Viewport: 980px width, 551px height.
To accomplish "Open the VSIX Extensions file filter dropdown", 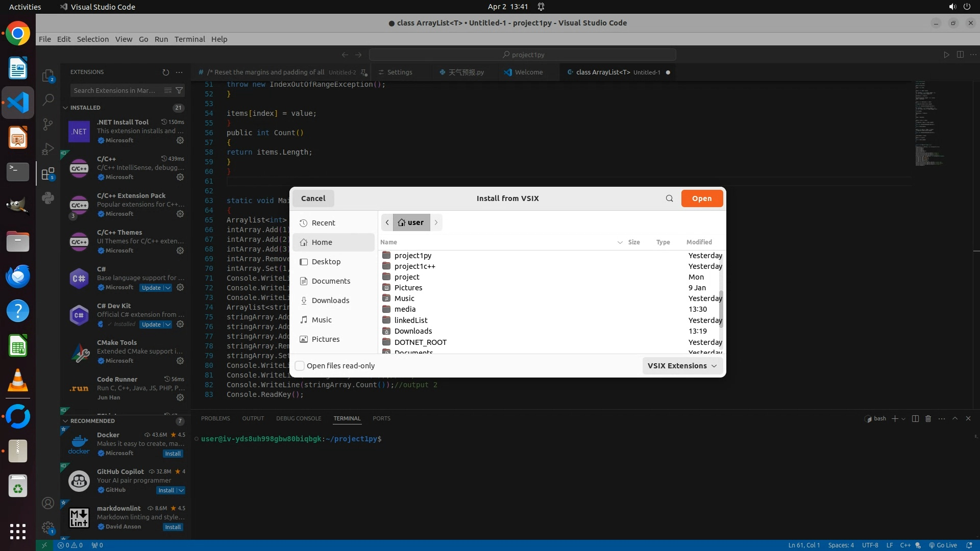I will pos(682,366).
